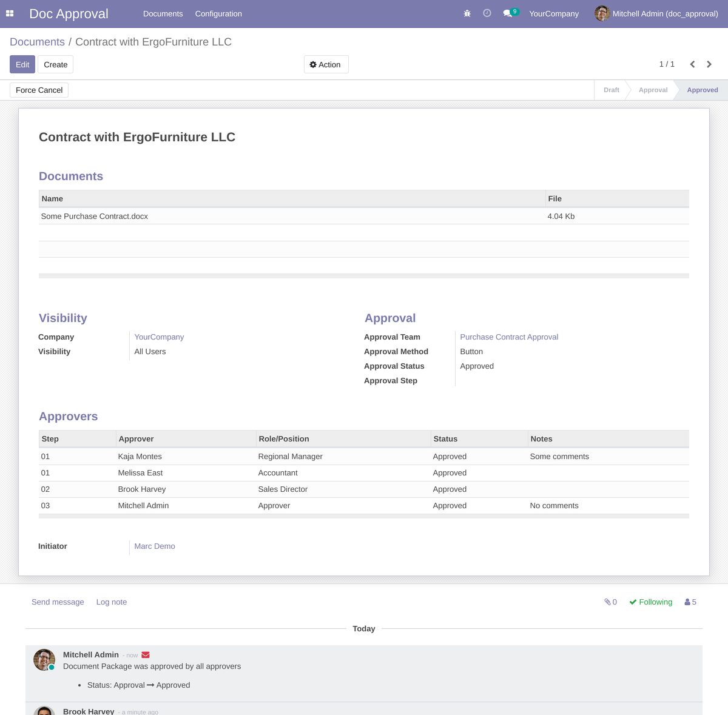Open the activities clock icon
Viewport: 728px width, 715px height.
click(x=487, y=13)
